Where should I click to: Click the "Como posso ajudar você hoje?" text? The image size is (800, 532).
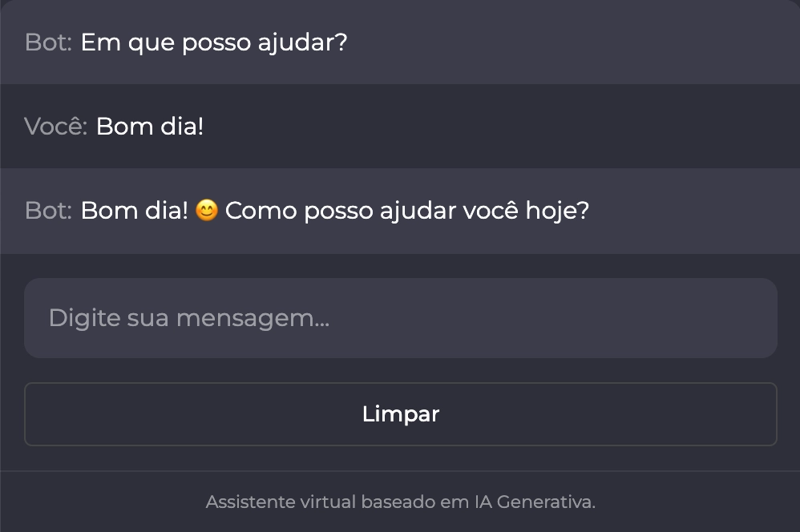coord(406,212)
